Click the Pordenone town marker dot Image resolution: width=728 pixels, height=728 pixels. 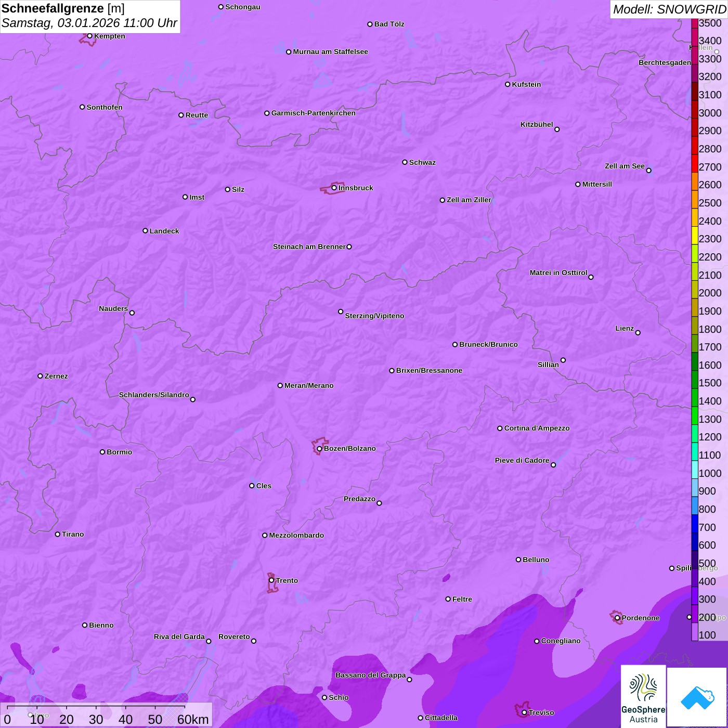[x=617, y=618]
